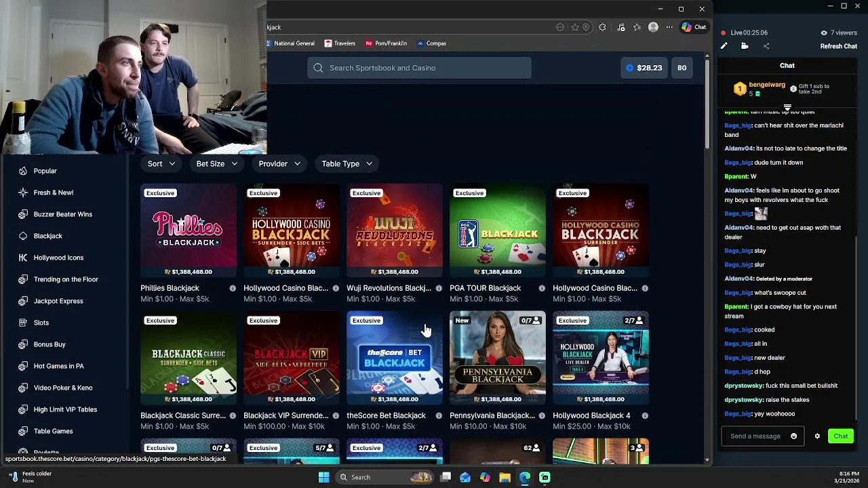
Task: Click bengelwarg username in chat leaderboard
Action: [x=767, y=85]
